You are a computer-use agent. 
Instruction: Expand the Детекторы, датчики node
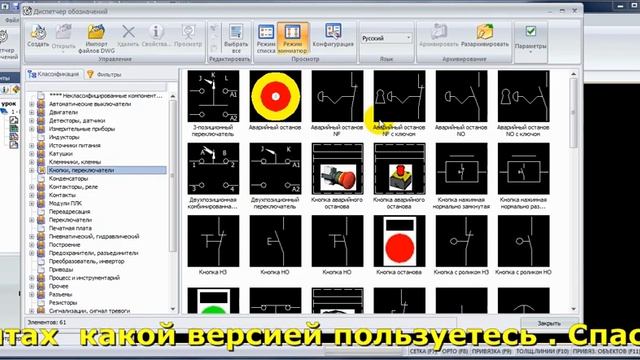(31, 121)
